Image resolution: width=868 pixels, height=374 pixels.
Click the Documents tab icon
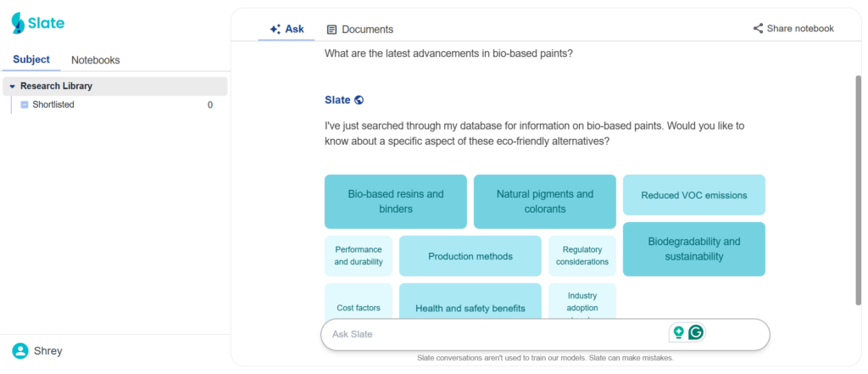pos(331,30)
